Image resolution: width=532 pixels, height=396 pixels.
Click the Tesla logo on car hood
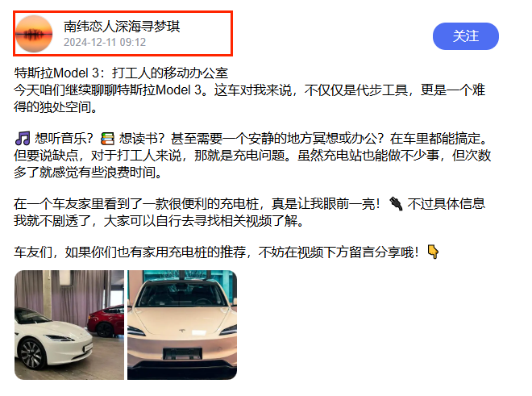182,330
